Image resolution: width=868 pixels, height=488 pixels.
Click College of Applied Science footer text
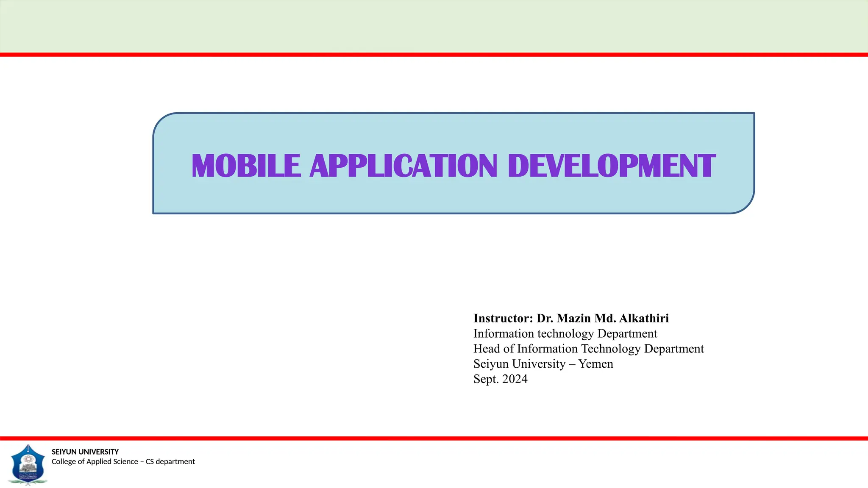[x=95, y=462]
